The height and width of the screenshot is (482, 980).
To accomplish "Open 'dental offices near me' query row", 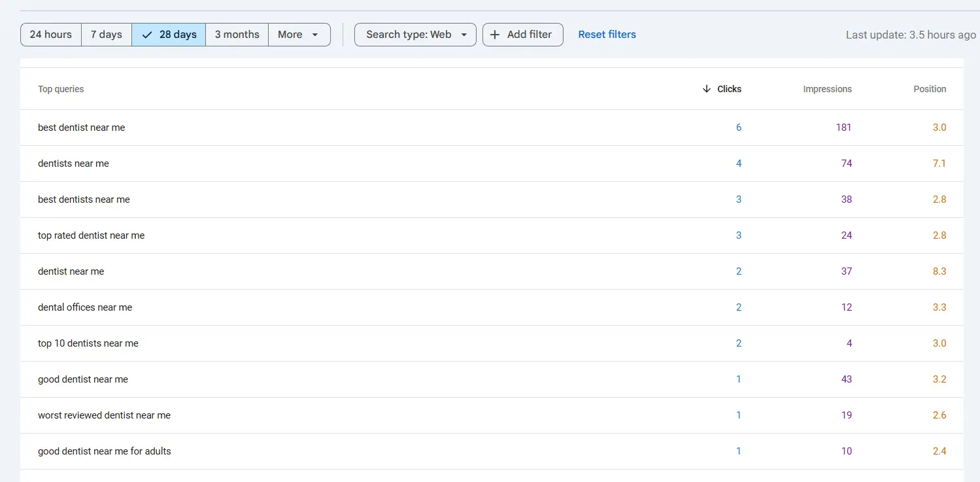I will [x=85, y=307].
